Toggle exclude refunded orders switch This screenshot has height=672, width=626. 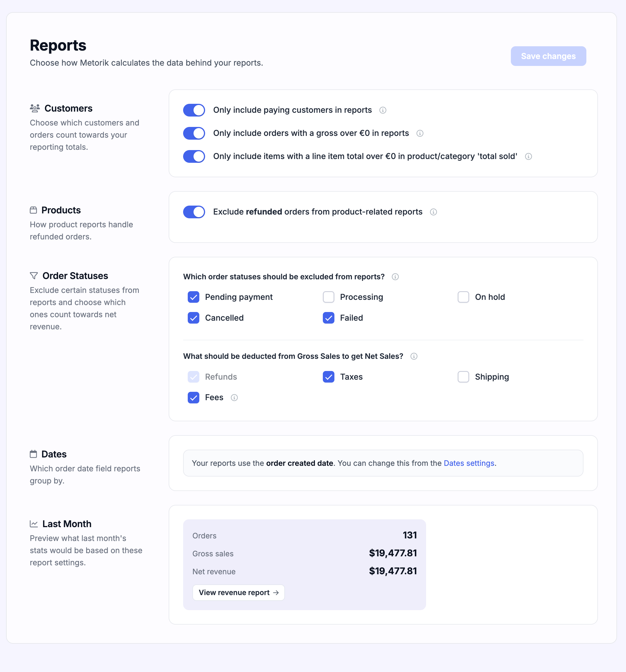[194, 212]
